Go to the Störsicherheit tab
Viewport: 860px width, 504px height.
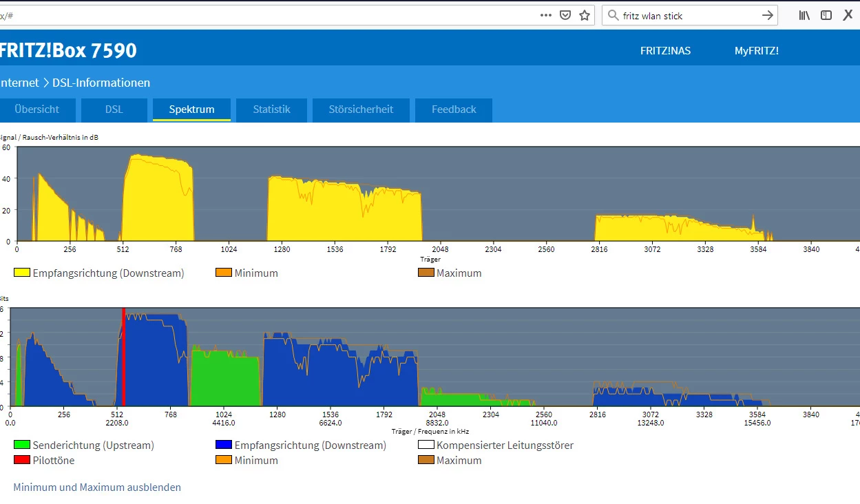coord(361,109)
